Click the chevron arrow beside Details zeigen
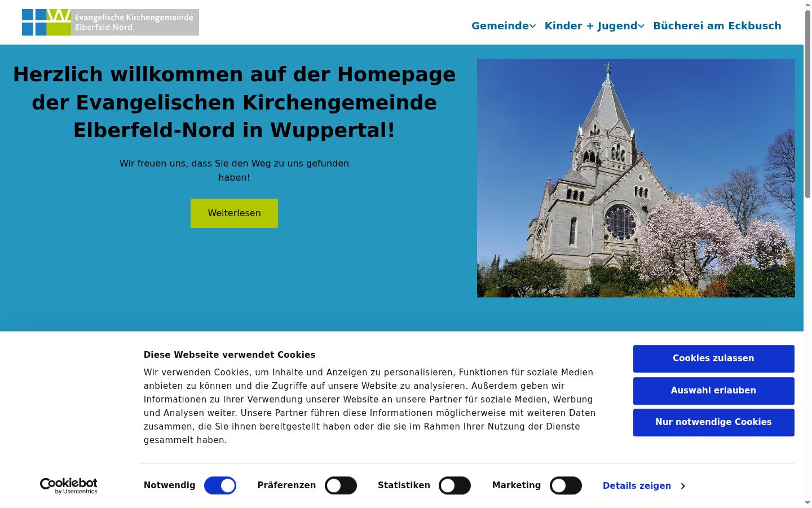Viewport: 812px width, 508px height. click(683, 486)
